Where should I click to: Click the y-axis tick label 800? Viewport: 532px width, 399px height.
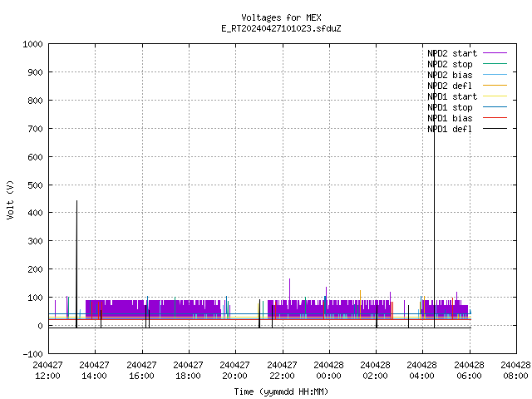point(35,101)
